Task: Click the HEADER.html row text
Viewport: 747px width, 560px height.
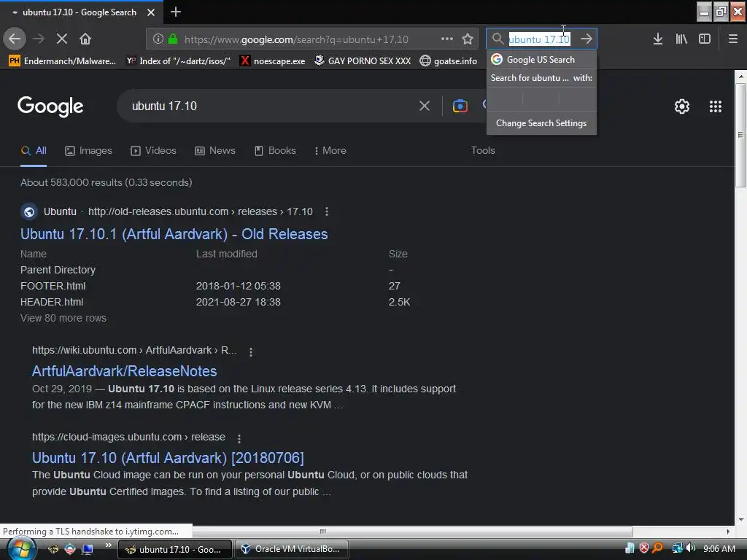Action: coord(52,302)
